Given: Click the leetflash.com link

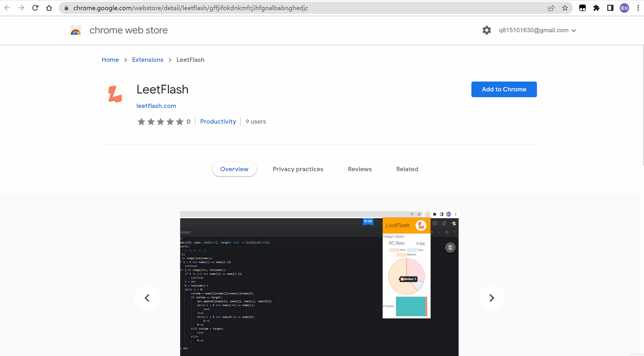Looking at the screenshot, I should pos(156,106).
